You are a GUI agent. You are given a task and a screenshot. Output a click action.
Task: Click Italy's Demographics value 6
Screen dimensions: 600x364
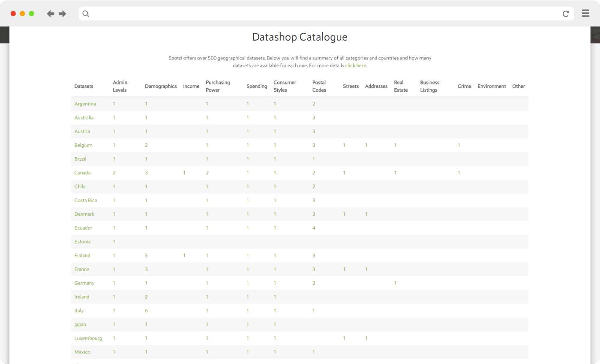[x=146, y=310]
